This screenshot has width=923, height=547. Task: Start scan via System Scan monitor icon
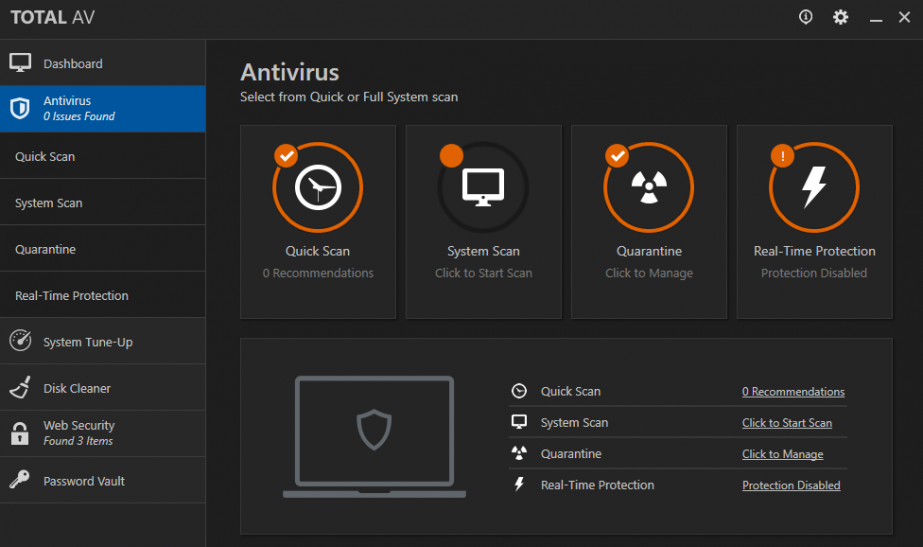pyautogui.click(x=483, y=187)
